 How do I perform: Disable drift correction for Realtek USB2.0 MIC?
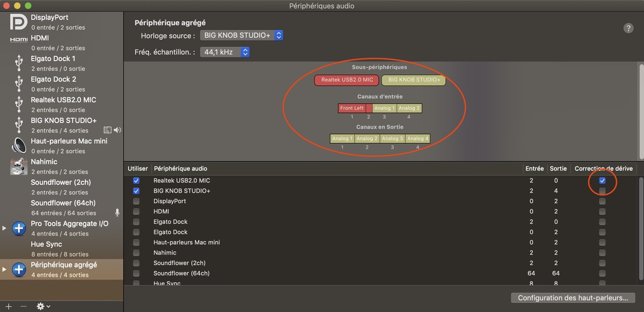pos(602,181)
